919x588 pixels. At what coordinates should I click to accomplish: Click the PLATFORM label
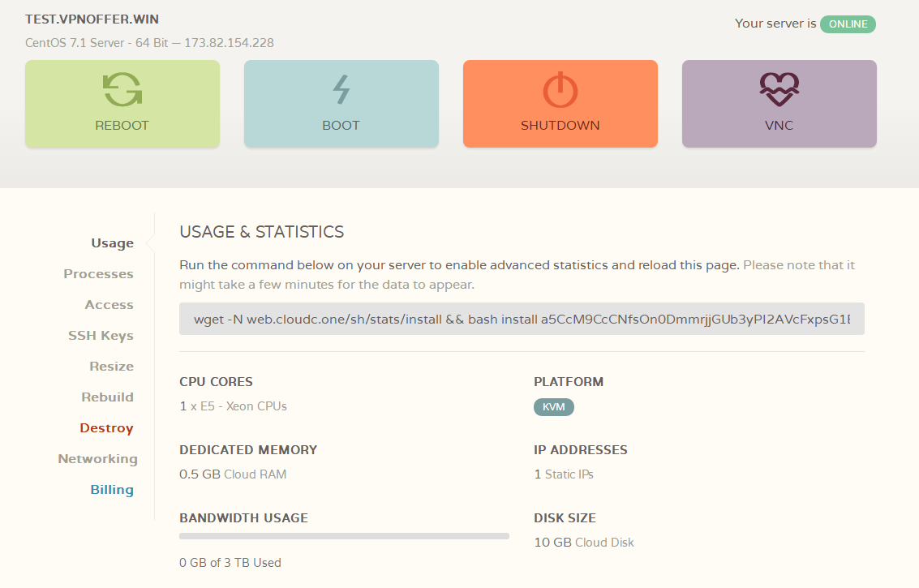coord(569,382)
